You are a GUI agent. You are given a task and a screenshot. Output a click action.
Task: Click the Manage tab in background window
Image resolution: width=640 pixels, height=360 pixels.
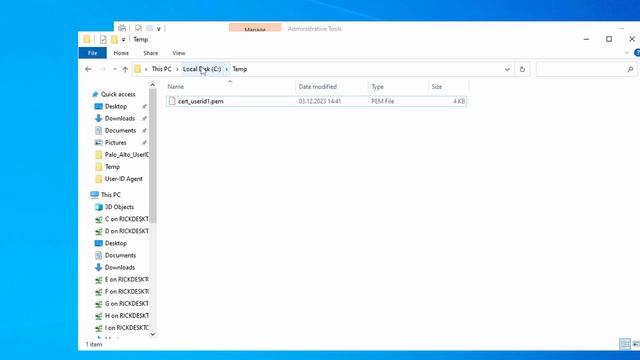click(255, 29)
